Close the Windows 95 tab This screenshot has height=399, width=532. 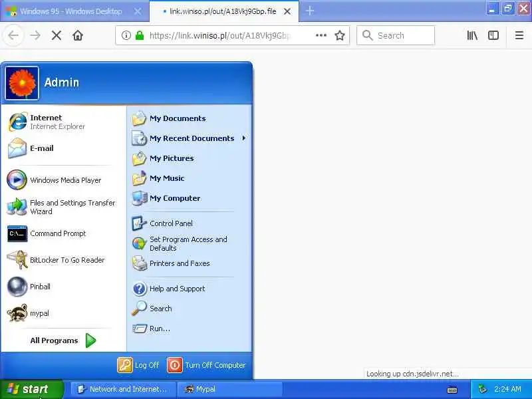coord(138,11)
